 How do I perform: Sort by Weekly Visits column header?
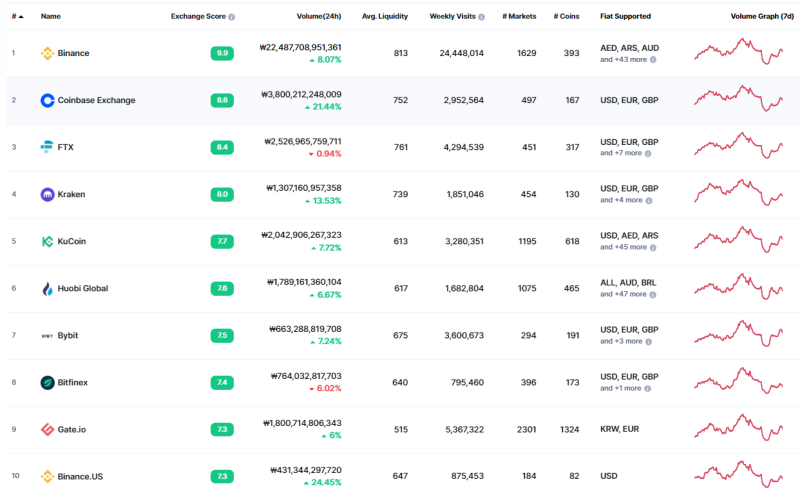tap(453, 16)
